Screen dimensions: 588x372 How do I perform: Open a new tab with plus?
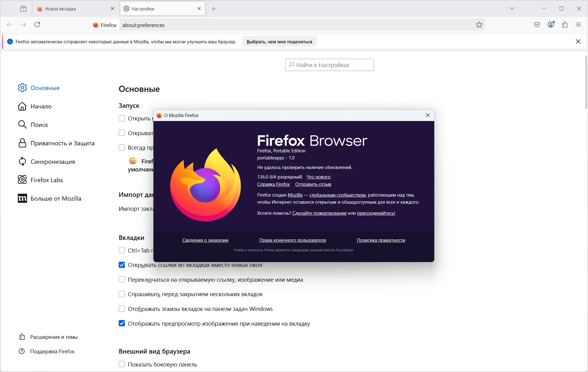point(214,9)
